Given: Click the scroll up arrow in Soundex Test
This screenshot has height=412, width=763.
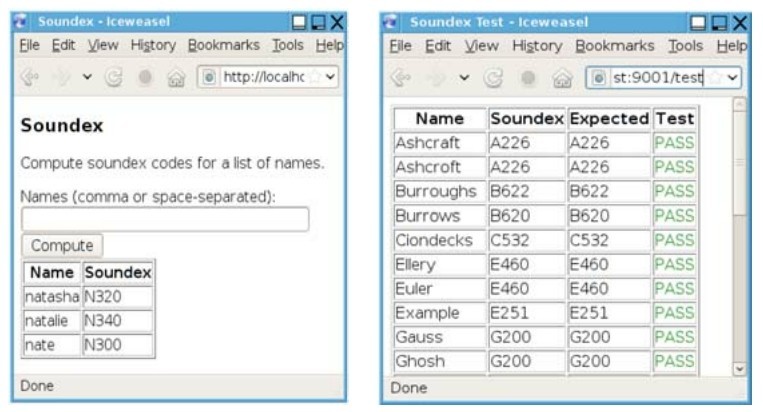Looking at the screenshot, I should [739, 104].
